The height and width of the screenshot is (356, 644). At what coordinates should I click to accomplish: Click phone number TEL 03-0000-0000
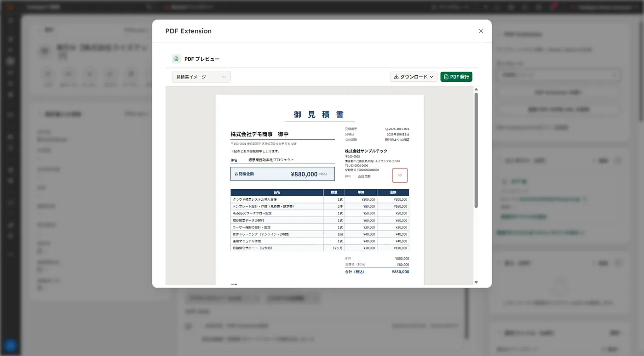click(356, 165)
